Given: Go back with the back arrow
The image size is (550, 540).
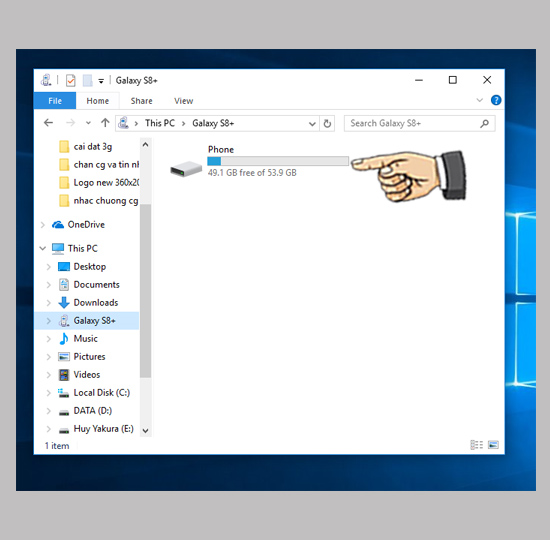Looking at the screenshot, I should click(48, 123).
